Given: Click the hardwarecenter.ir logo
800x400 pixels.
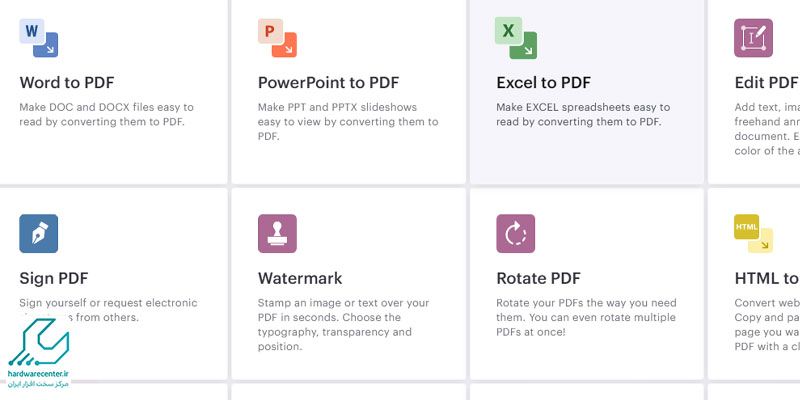Looking at the screenshot, I should (x=39, y=354).
